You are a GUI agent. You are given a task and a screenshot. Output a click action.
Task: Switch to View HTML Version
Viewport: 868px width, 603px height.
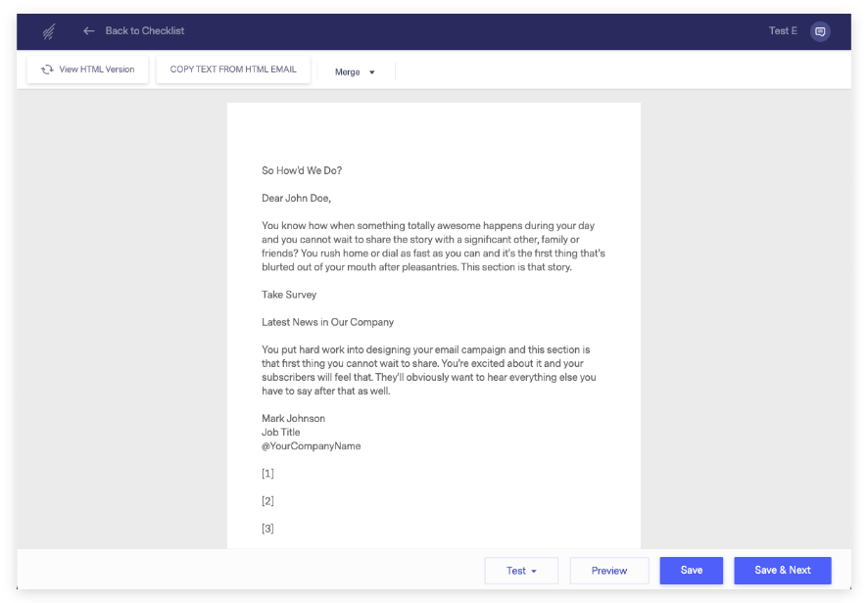coord(87,70)
